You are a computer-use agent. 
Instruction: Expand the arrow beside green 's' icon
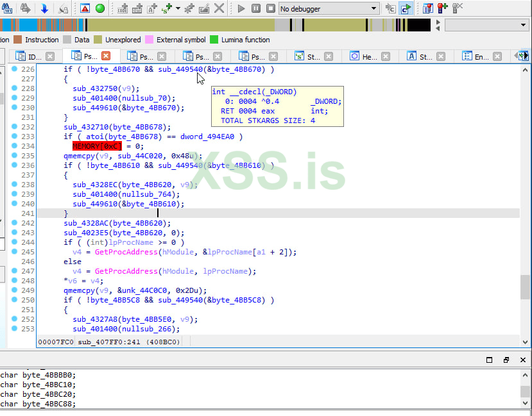tap(178, 8)
